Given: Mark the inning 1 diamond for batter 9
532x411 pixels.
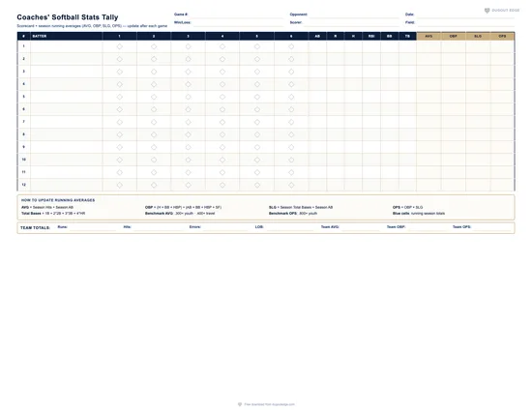Looking at the screenshot, I should [119, 147].
